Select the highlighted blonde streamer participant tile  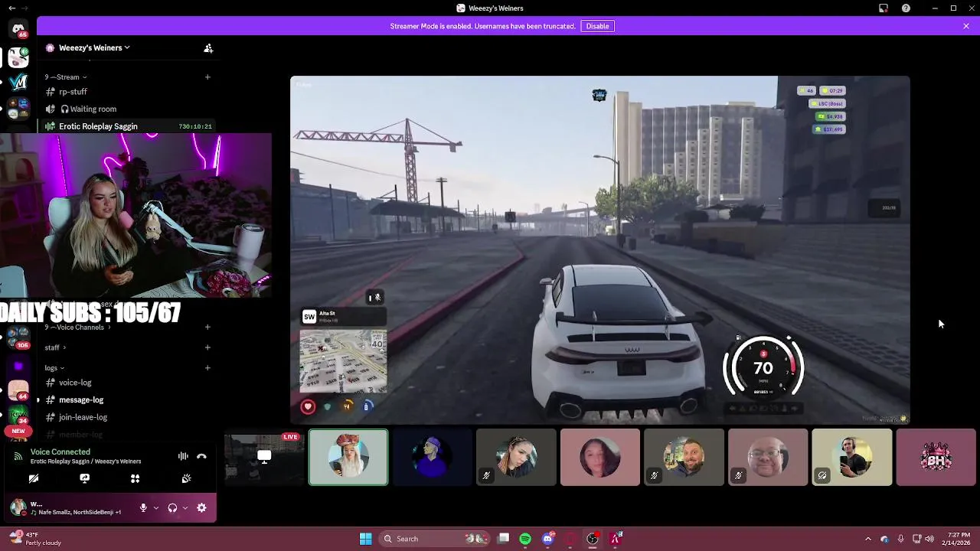[x=348, y=458]
